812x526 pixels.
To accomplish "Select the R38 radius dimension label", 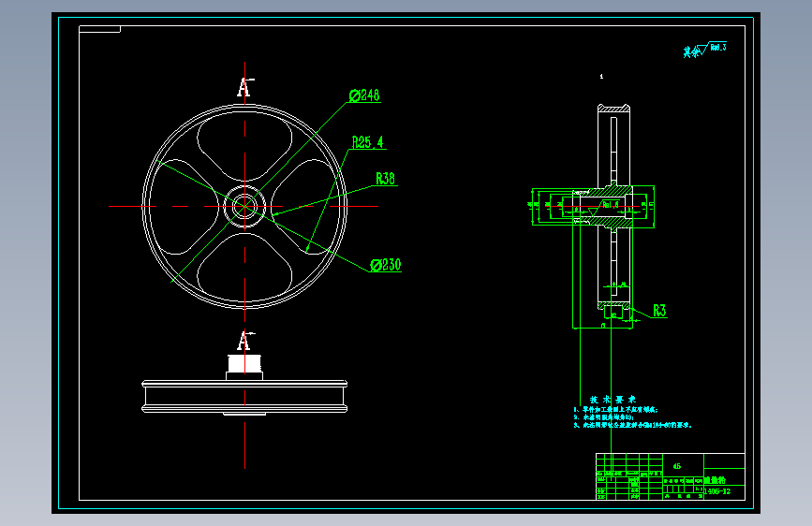I will pyautogui.click(x=385, y=179).
